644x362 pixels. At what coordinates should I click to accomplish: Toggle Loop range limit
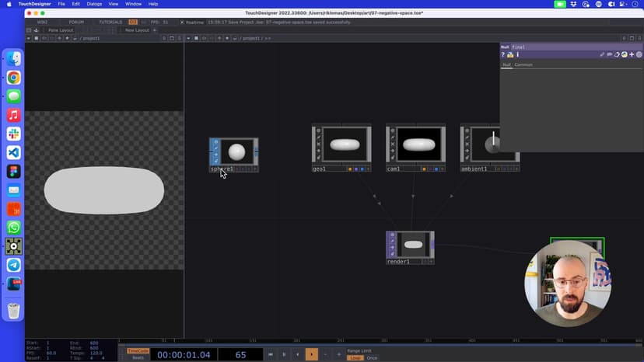355,357
